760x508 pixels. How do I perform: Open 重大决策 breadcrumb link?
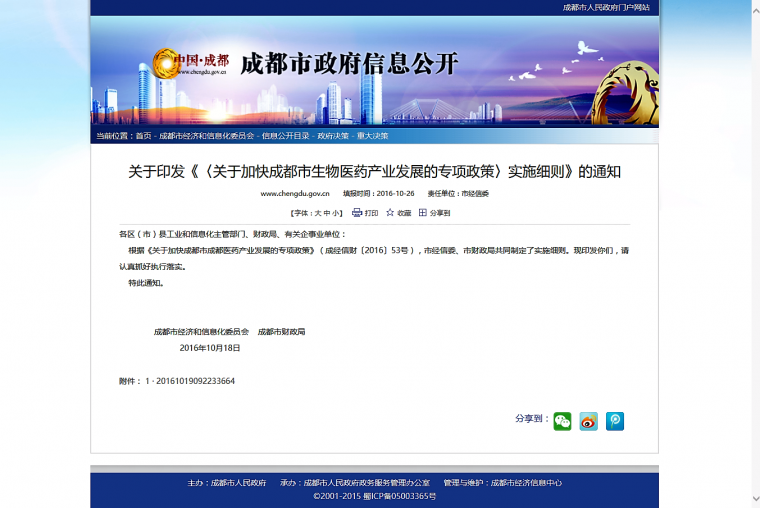pyautogui.click(x=372, y=136)
